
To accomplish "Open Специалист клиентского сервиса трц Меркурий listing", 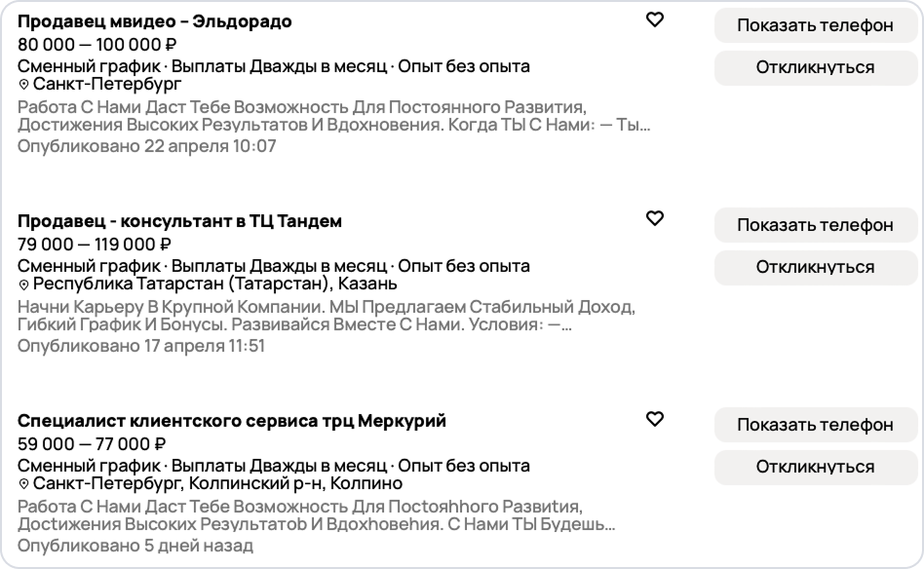I will pos(232,421).
